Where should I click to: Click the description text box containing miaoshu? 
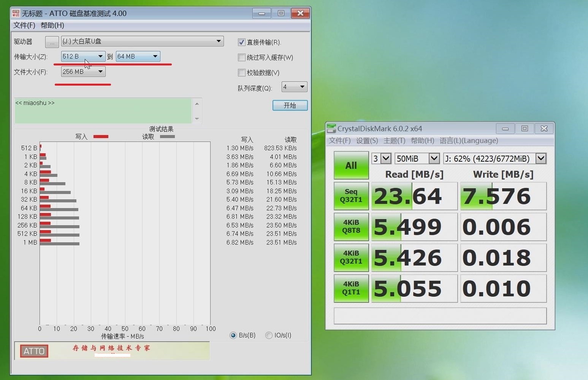[x=103, y=111]
